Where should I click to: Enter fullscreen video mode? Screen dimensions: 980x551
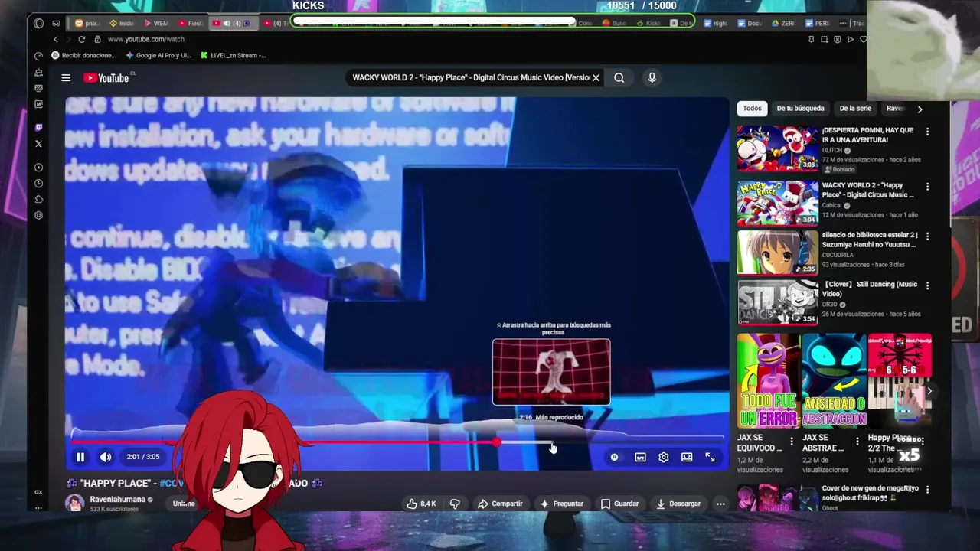pyautogui.click(x=710, y=457)
